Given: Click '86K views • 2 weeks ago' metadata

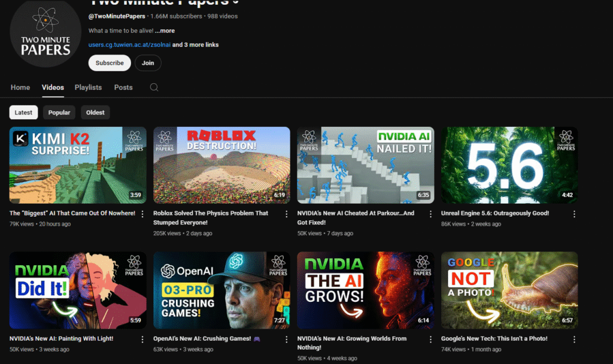Looking at the screenshot, I should coord(471,224).
